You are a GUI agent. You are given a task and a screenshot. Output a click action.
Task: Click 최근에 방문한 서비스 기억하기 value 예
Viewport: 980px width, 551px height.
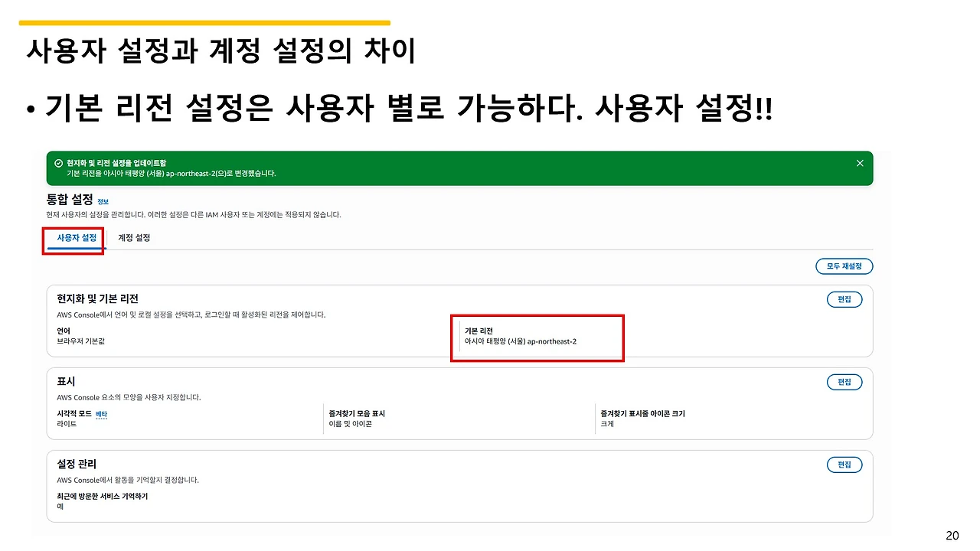coord(59,507)
